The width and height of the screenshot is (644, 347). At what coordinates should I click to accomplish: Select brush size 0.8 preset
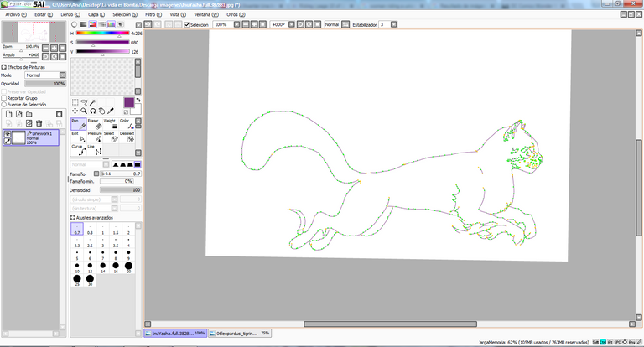pos(90,229)
